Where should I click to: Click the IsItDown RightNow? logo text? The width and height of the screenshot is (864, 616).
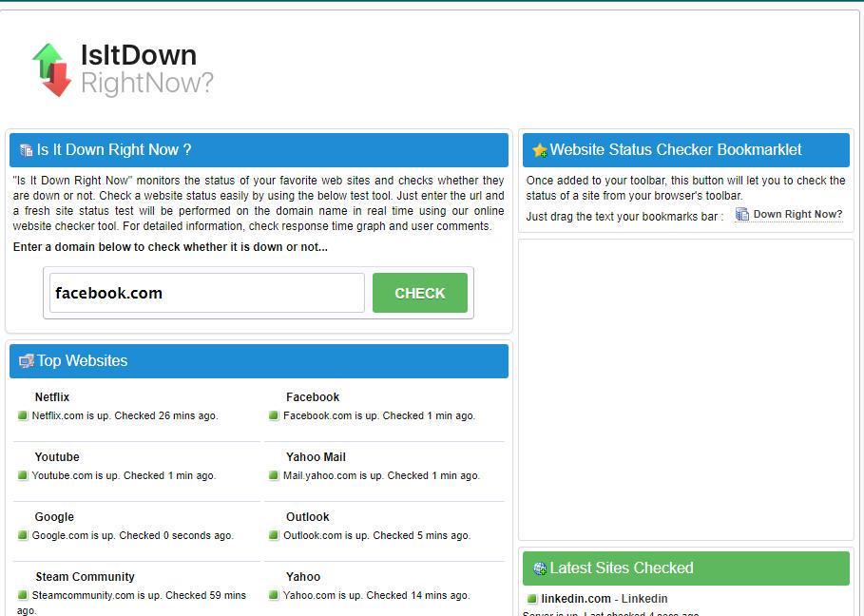click(146, 69)
